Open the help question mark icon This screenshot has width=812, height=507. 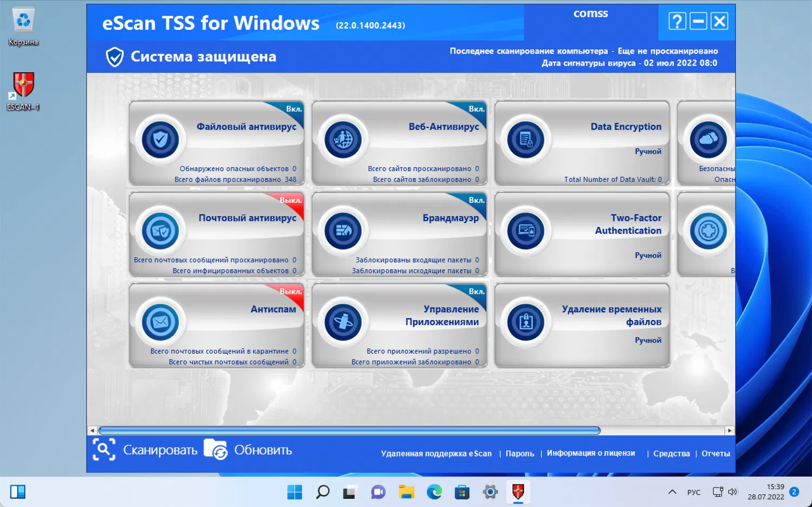click(x=677, y=21)
